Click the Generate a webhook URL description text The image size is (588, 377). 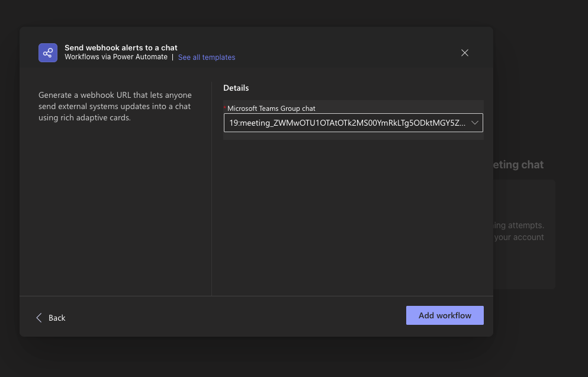[114, 106]
